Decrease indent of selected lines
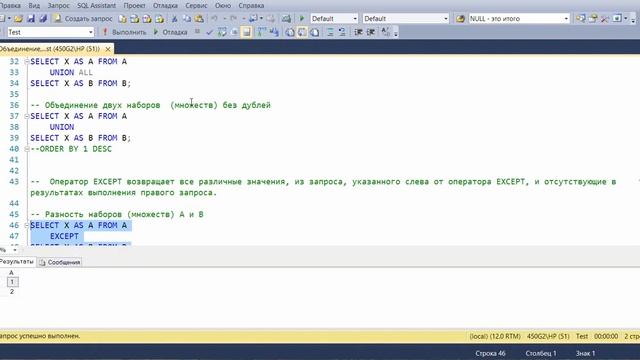Viewport: 640px width, 360px height. (358, 32)
